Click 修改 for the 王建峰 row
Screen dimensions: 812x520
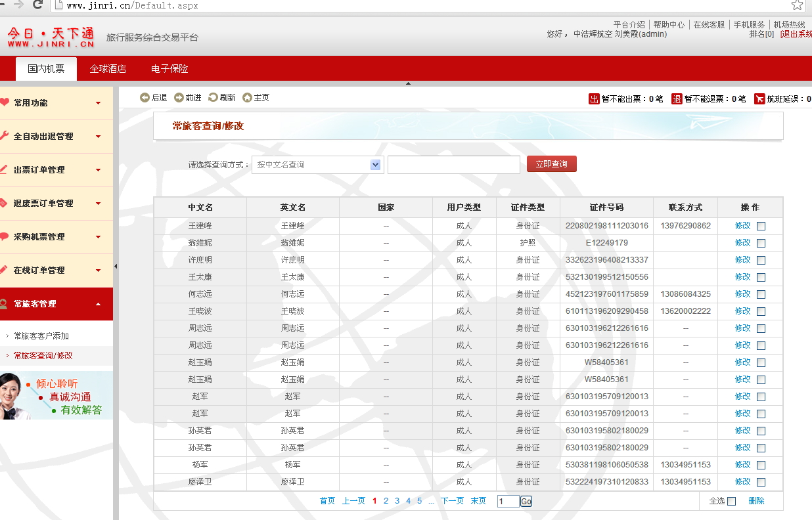(742, 226)
